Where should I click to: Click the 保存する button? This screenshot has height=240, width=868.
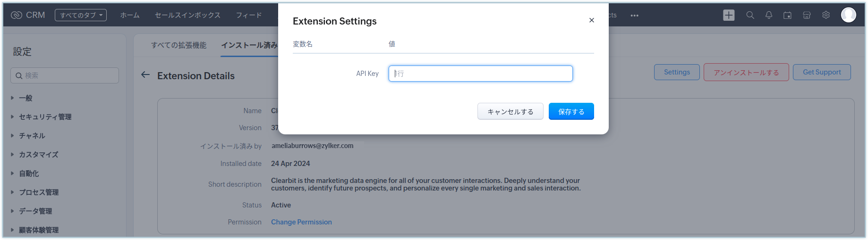[x=571, y=111]
